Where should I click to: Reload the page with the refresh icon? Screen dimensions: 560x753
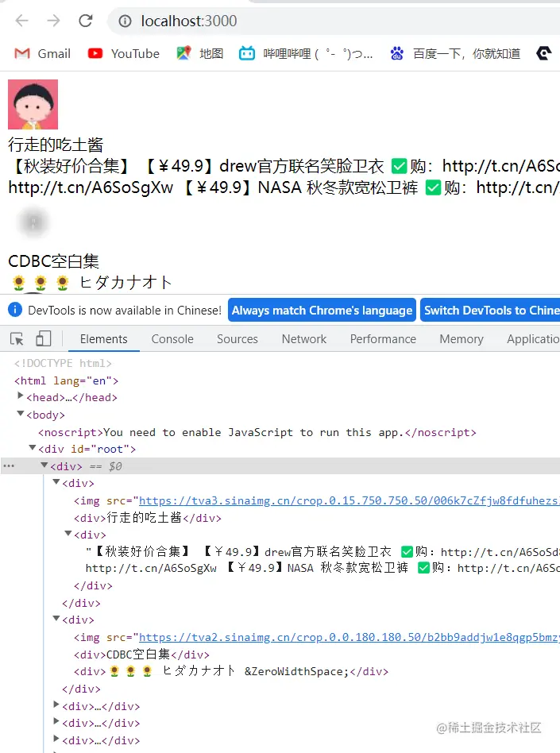(86, 21)
